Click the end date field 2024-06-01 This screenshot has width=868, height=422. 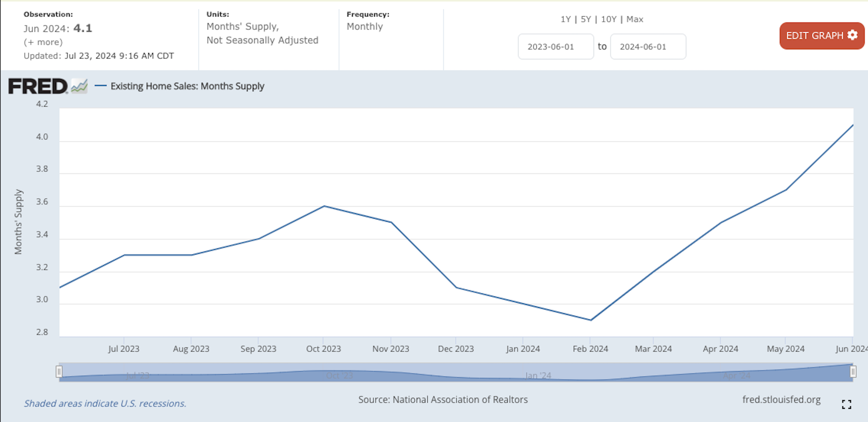coord(648,47)
